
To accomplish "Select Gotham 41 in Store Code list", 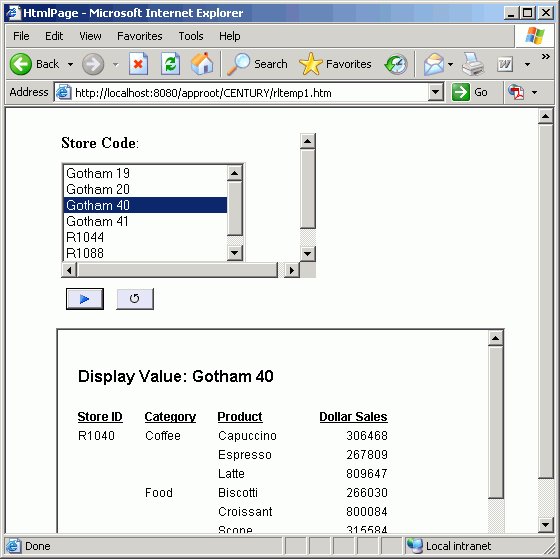I will tap(145, 221).
